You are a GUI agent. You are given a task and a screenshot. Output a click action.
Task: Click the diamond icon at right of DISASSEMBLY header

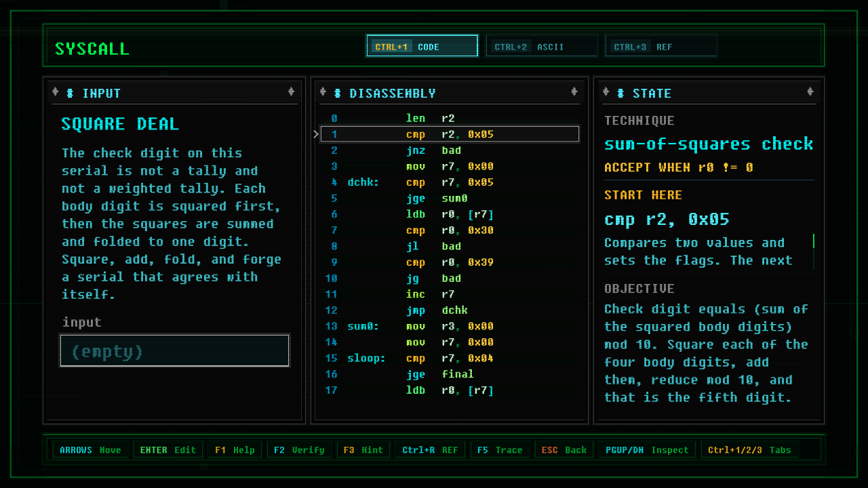[x=574, y=91]
